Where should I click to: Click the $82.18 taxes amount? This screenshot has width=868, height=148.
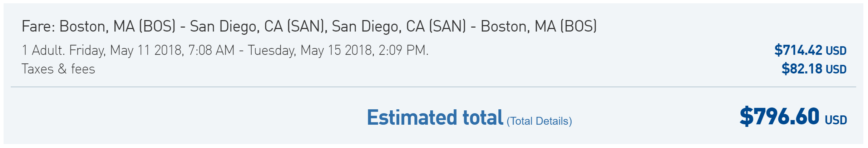pos(802,69)
